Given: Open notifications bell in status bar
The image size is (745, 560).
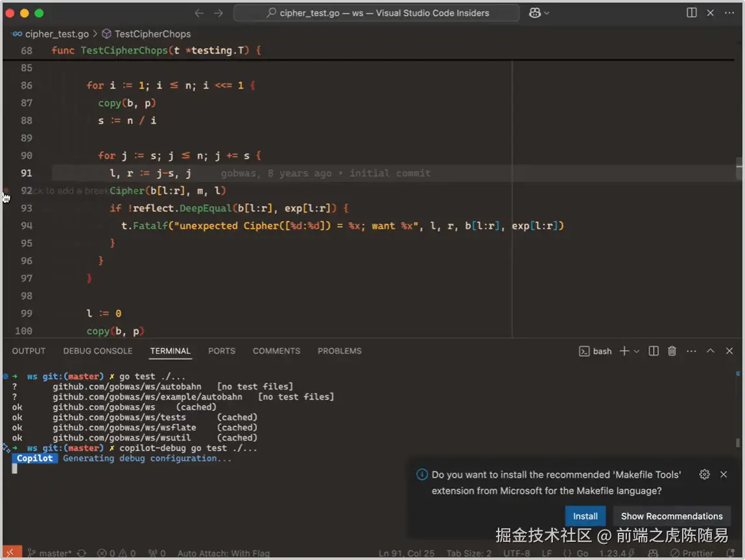Looking at the screenshot, I should (730, 553).
